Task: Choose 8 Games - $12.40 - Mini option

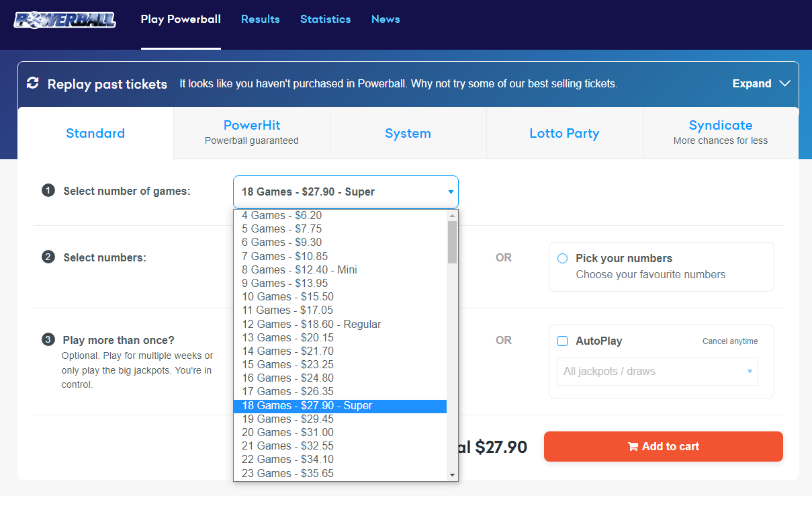Action: pyautogui.click(x=340, y=269)
